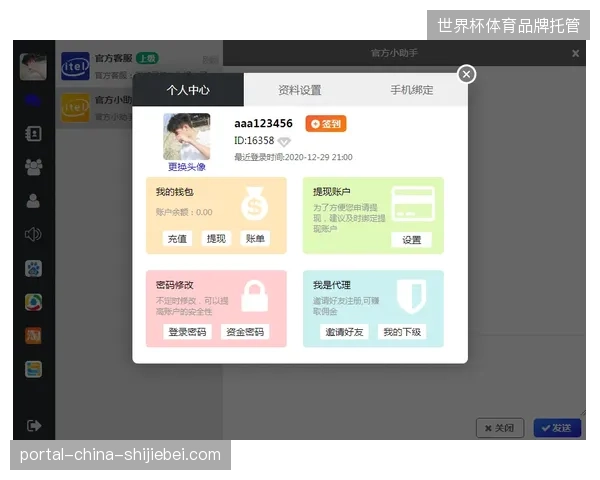Screen dimensions: 600x480
Task: Click the last login time 2020-12-29 21:00 text
Action: click(293, 157)
